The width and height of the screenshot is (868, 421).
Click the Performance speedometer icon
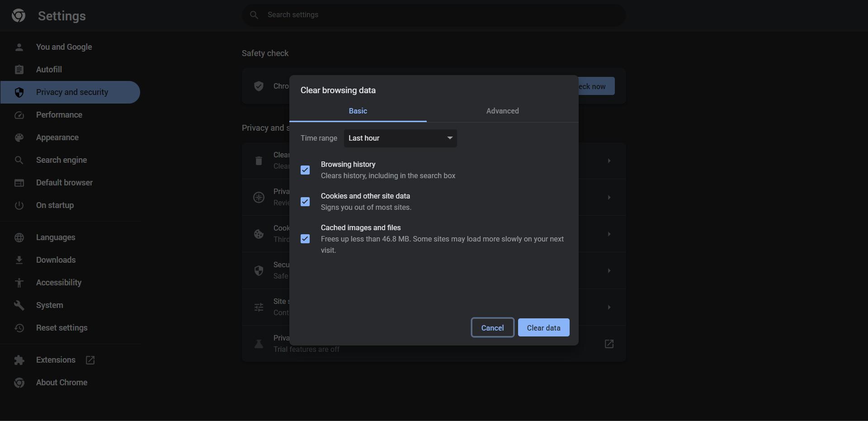pyautogui.click(x=19, y=115)
